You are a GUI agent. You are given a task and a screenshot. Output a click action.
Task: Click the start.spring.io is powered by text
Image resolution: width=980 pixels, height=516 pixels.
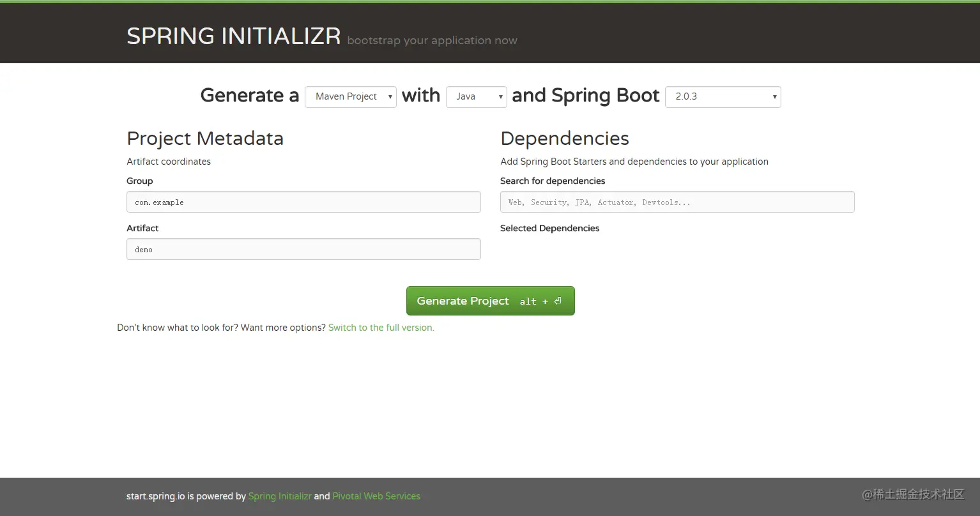click(x=186, y=496)
